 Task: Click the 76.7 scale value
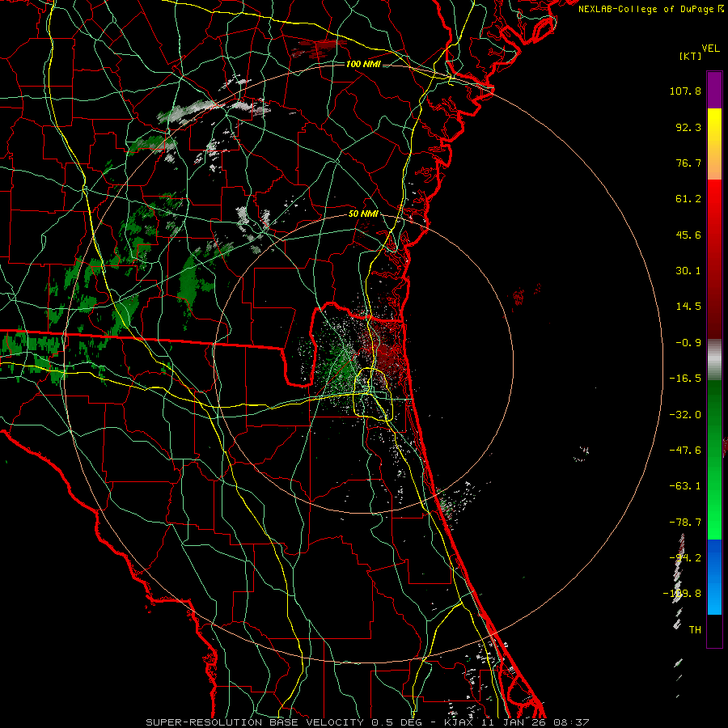(x=688, y=163)
